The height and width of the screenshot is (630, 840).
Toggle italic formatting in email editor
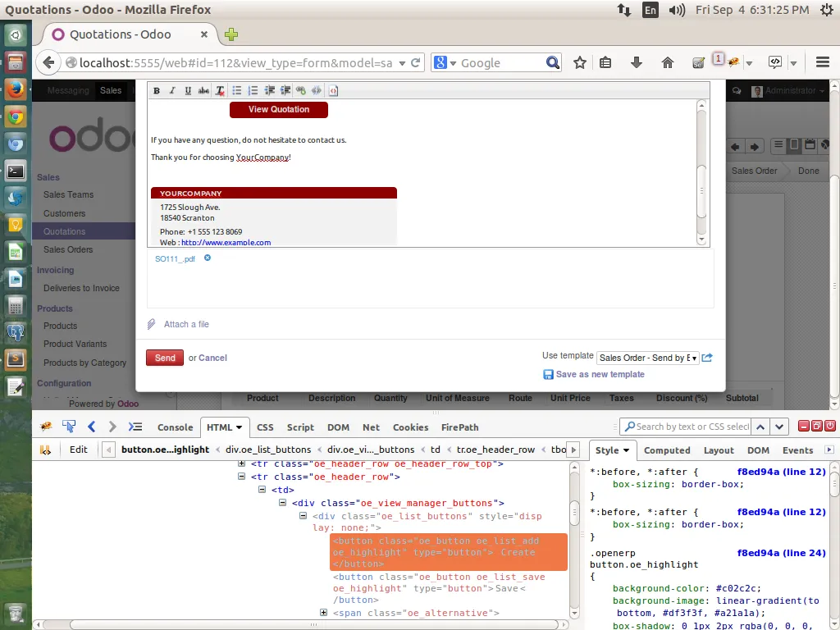click(x=172, y=90)
